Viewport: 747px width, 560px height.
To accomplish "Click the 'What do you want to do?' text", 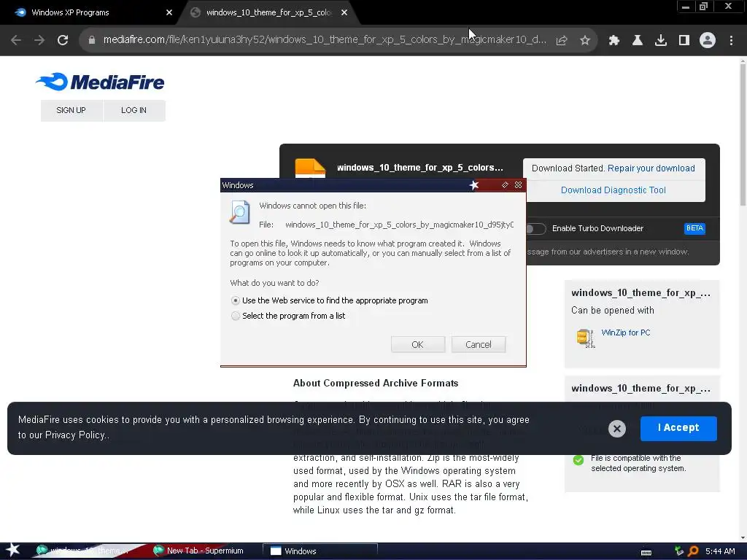I will [x=274, y=283].
